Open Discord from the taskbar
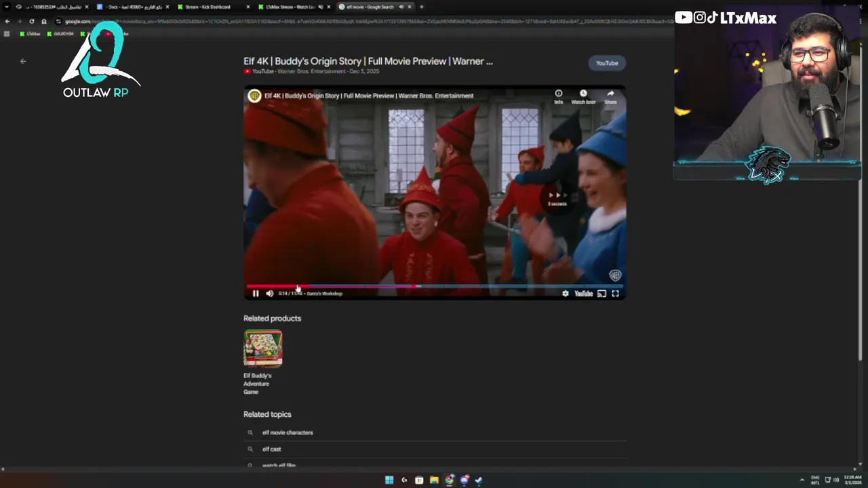This screenshot has height=488, width=868. [464, 480]
